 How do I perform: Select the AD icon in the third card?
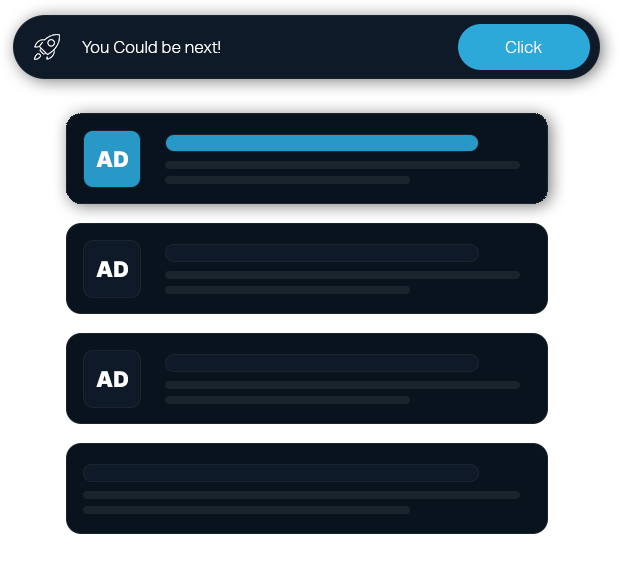[x=112, y=379]
